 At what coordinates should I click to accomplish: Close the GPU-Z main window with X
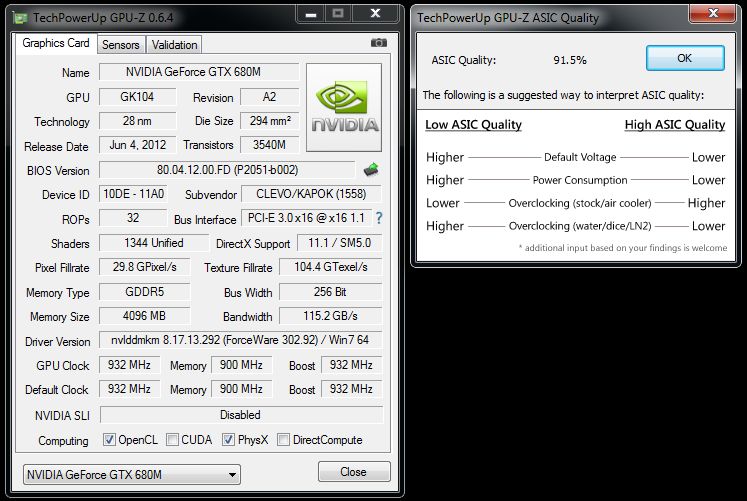tap(375, 14)
